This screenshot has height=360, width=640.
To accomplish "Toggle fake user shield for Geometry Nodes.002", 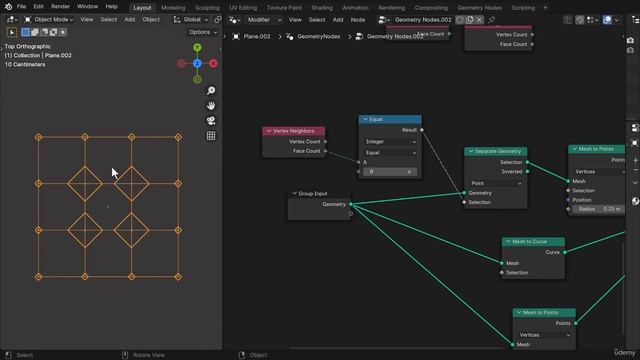I will 460,20.
